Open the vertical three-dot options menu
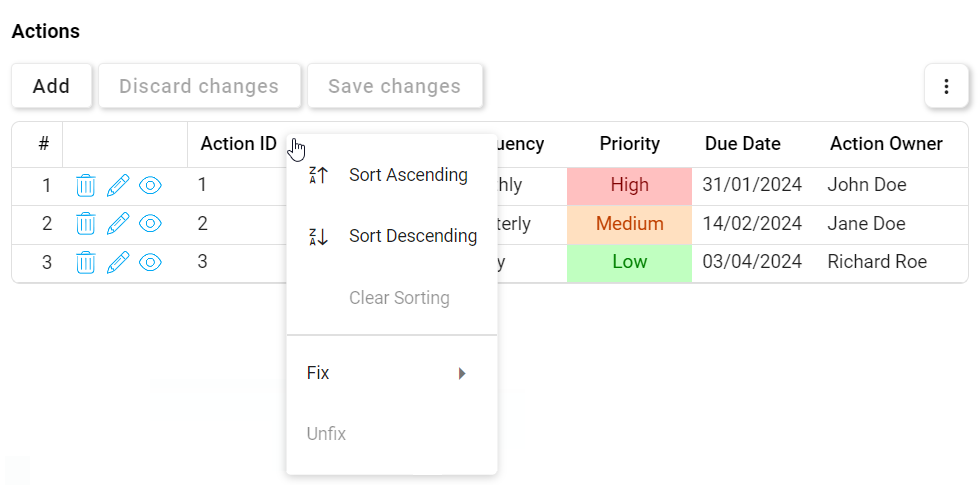The width and height of the screenshot is (980, 485). 946,87
